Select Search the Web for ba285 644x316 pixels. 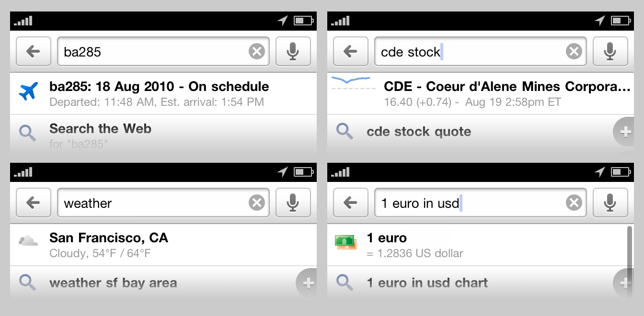pos(163,134)
